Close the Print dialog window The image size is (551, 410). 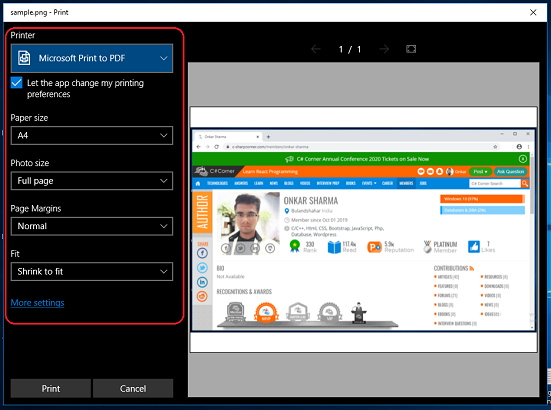click(x=533, y=12)
